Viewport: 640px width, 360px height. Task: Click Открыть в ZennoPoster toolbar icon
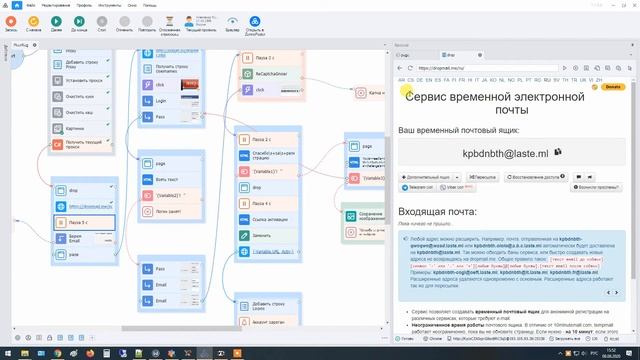(x=255, y=25)
